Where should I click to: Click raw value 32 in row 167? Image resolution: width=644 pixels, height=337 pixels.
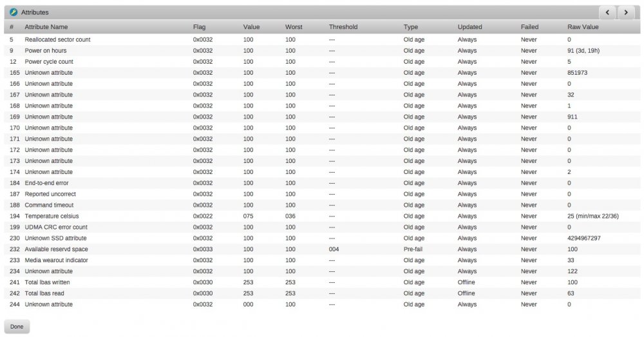pyautogui.click(x=571, y=95)
